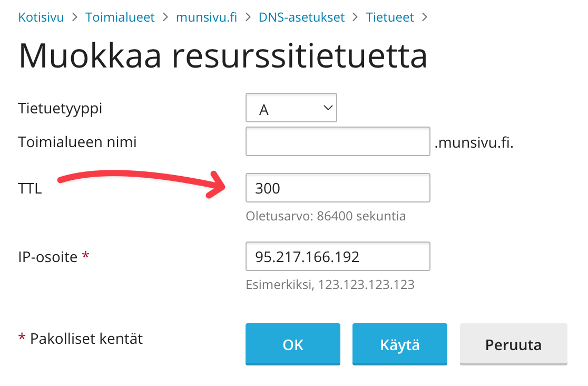The image size is (588, 386).
Task: Click the TTL field label
Action: pyautogui.click(x=30, y=189)
